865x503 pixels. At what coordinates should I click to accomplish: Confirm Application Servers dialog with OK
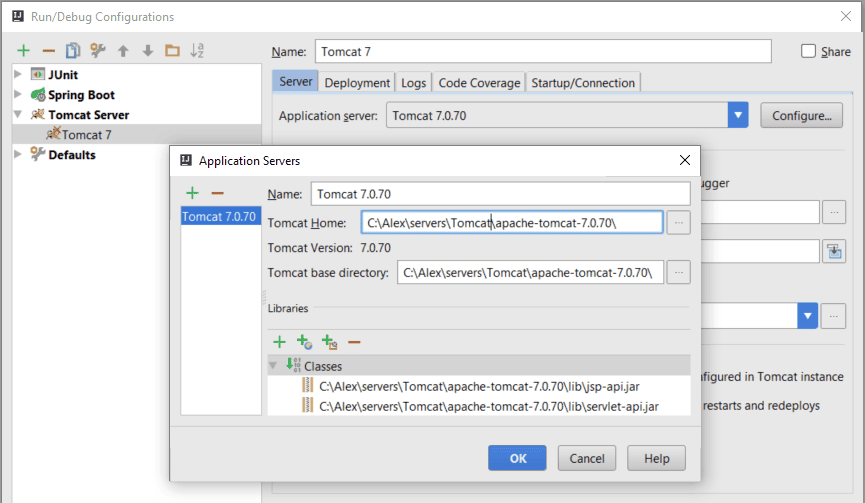(x=517, y=458)
